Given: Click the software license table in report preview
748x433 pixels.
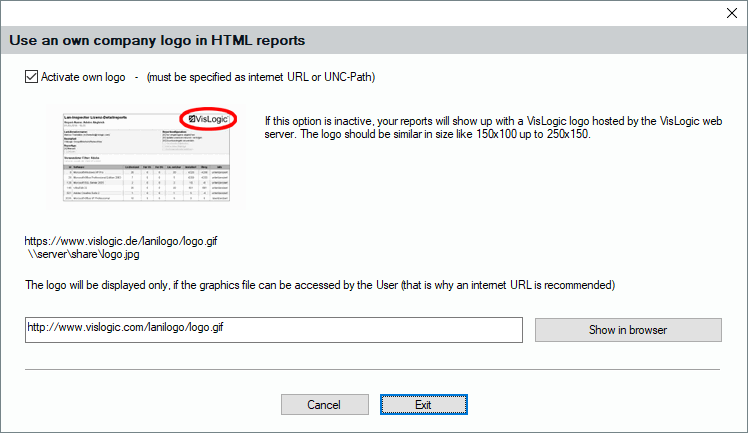Looking at the screenshot, I should (x=147, y=182).
